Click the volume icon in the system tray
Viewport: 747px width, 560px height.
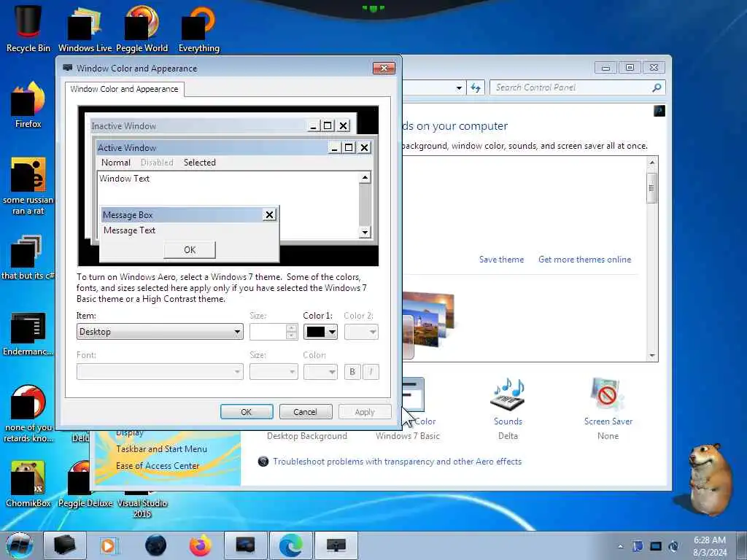click(673, 546)
